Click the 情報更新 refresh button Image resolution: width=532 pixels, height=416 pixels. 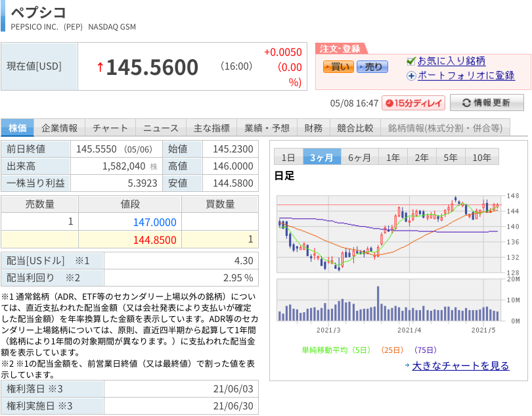click(x=487, y=103)
